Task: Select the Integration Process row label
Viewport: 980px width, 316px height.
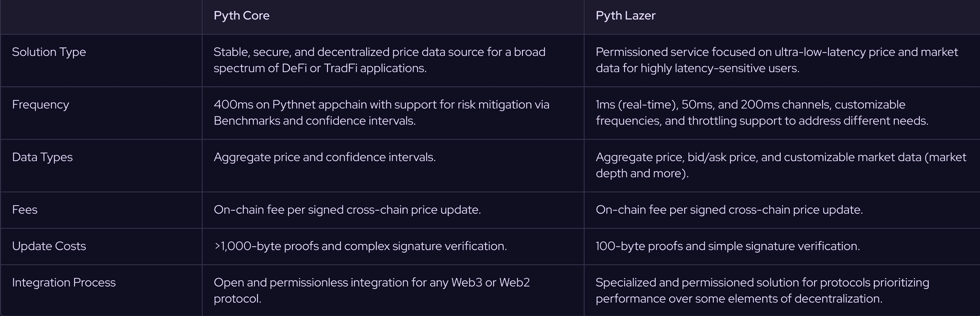Action: [64, 282]
